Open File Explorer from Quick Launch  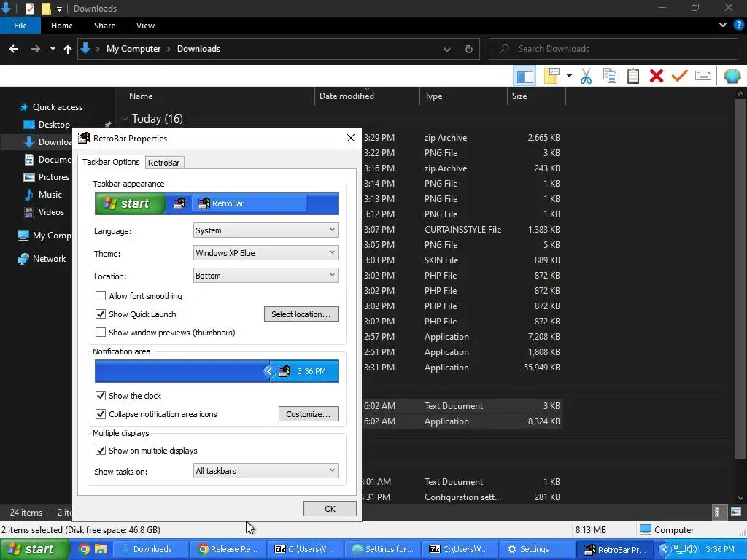pos(101,549)
